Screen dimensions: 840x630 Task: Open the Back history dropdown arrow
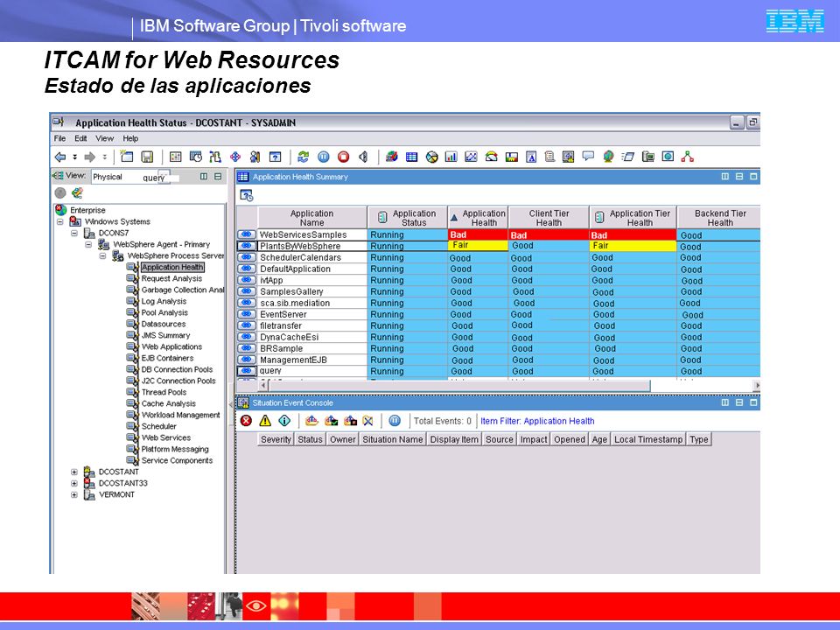pos(75,157)
